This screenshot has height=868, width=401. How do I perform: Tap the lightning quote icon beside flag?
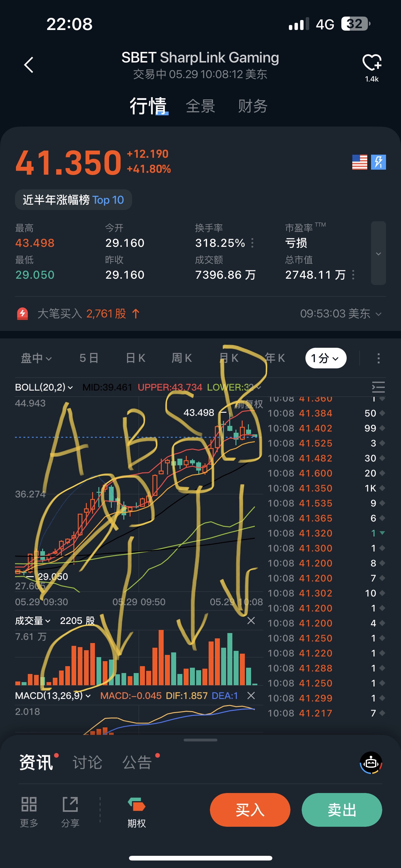pyautogui.click(x=379, y=162)
